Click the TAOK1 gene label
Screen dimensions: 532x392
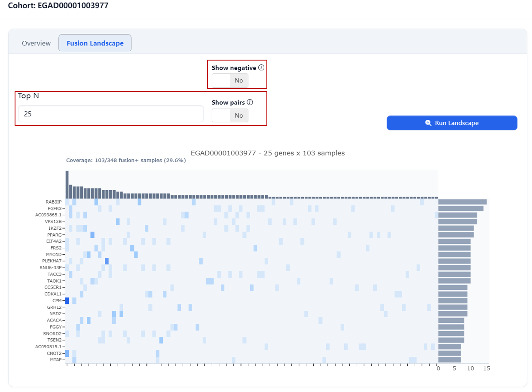click(55, 281)
